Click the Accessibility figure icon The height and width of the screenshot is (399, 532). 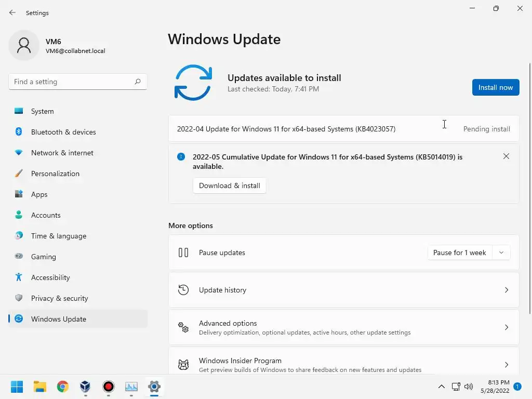pyautogui.click(x=19, y=277)
